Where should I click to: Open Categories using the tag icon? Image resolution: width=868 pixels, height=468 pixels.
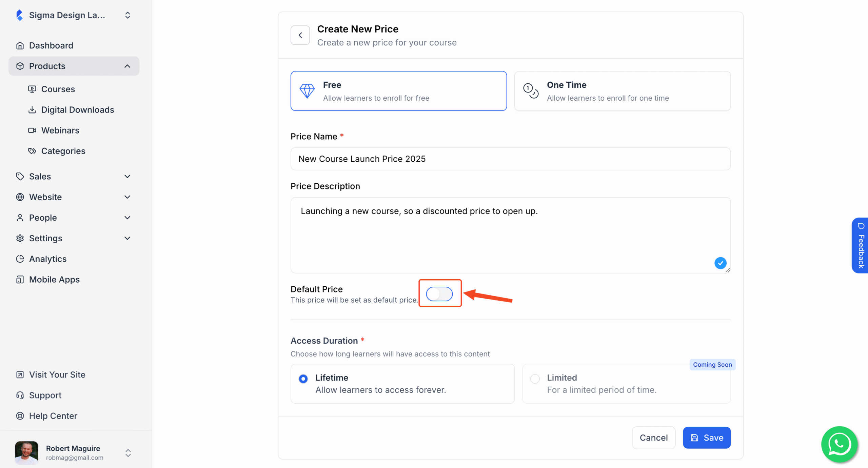coord(32,151)
